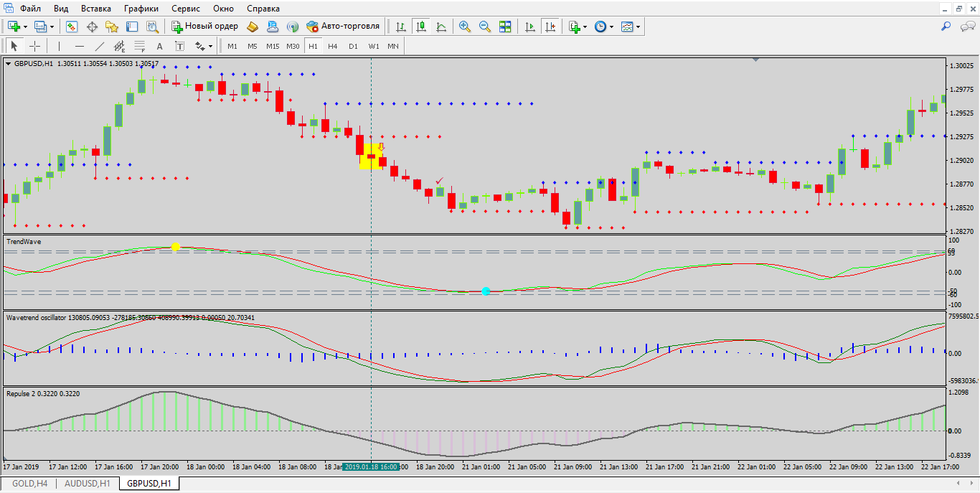
Task: Open the Сервис menu
Action: pos(187,9)
